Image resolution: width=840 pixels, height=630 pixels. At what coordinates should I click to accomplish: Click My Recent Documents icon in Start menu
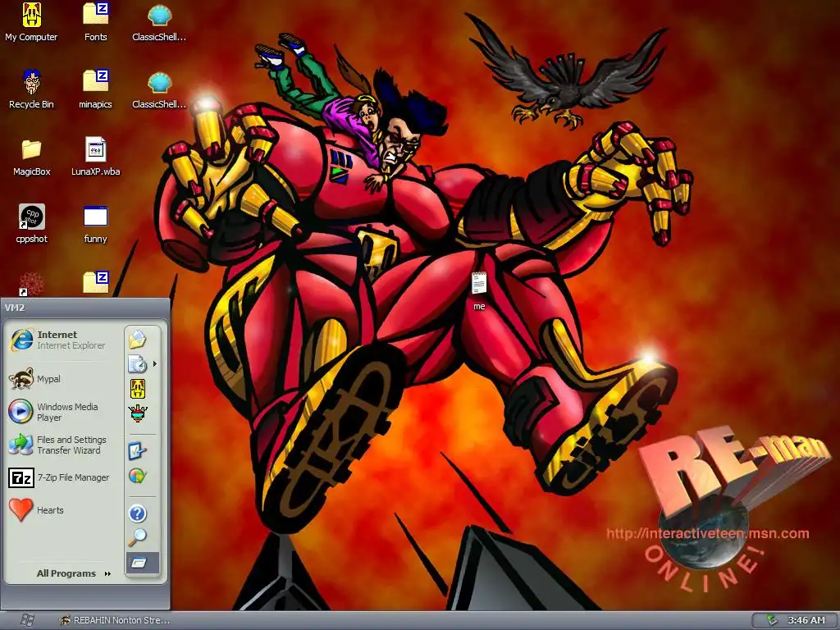pyautogui.click(x=137, y=363)
